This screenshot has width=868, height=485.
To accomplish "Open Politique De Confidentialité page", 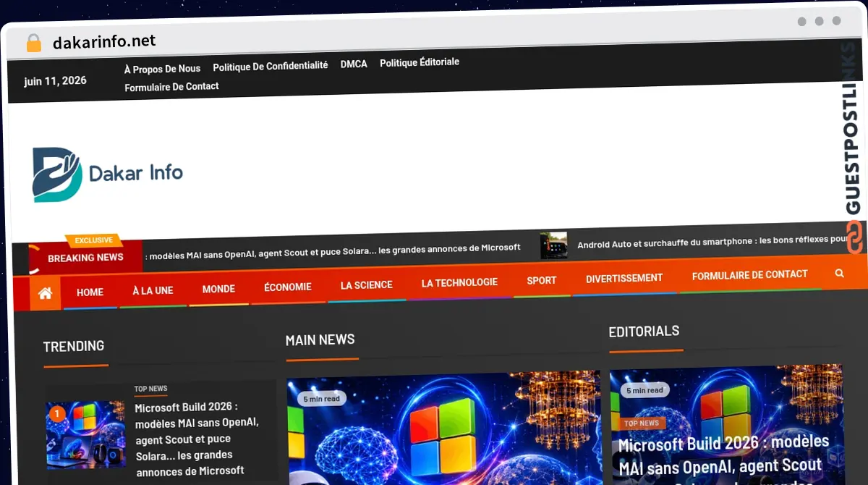I will [270, 66].
